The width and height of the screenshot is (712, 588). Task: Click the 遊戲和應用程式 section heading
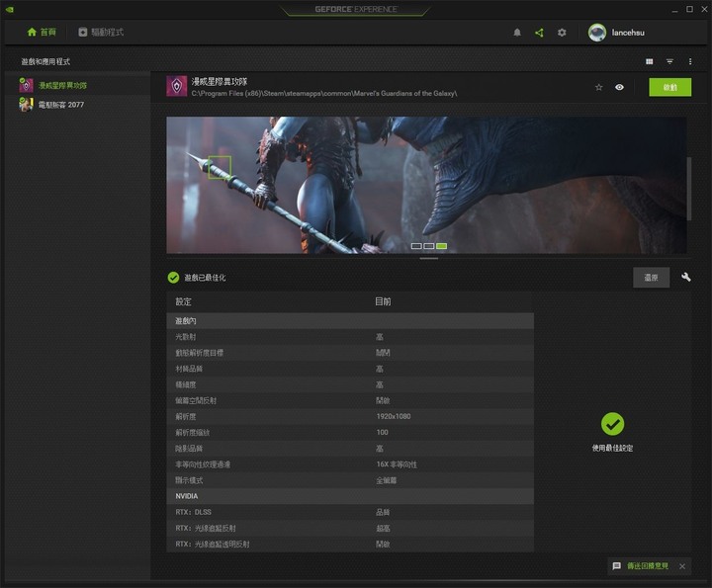(45, 61)
